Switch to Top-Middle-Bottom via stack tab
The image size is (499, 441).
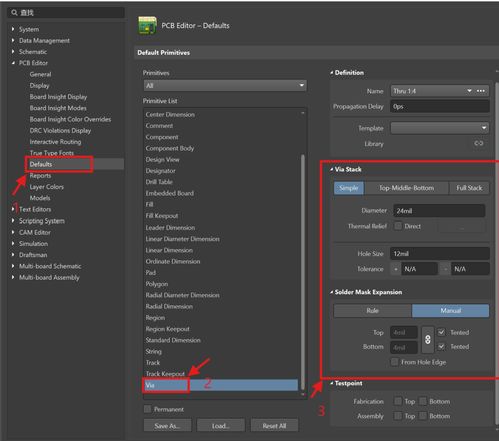[x=406, y=188]
